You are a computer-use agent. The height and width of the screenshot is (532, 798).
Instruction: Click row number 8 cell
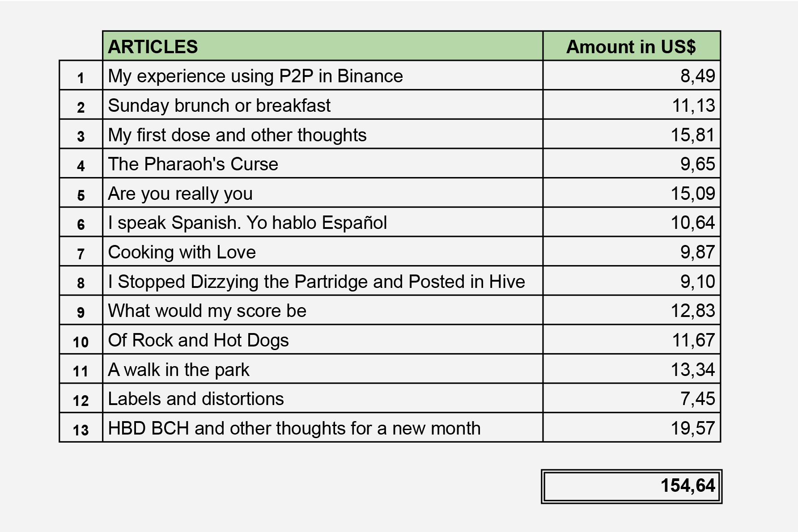point(81,281)
